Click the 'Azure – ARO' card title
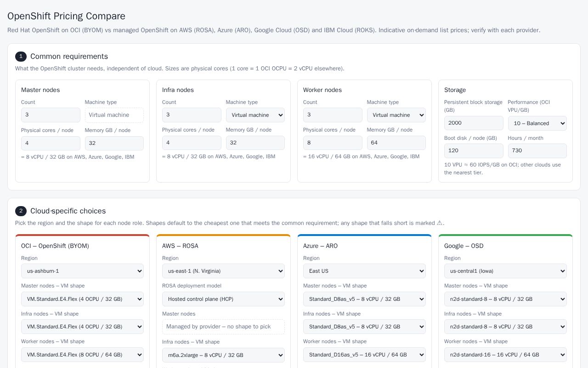The width and height of the screenshot is (588, 368). pyautogui.click(x=320, y=246)
